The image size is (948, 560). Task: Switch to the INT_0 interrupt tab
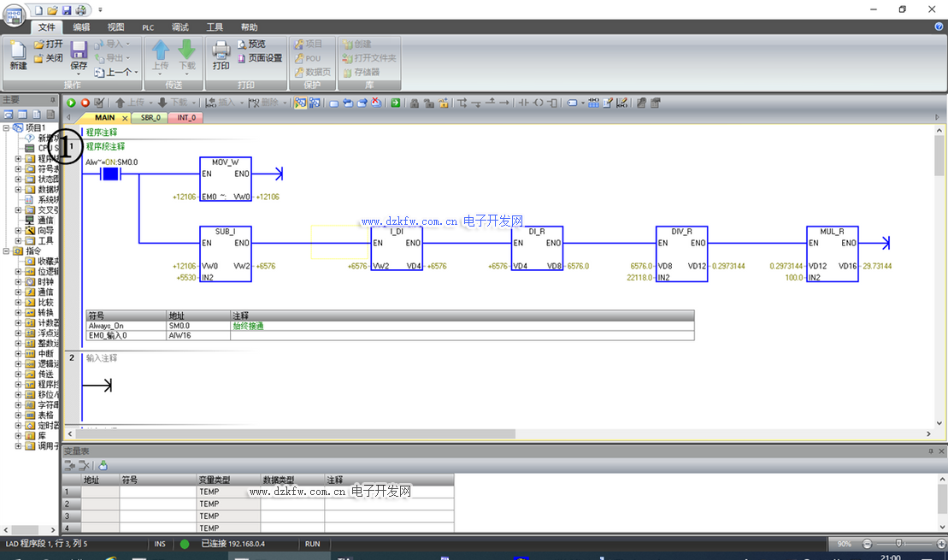tap(186, 118)
